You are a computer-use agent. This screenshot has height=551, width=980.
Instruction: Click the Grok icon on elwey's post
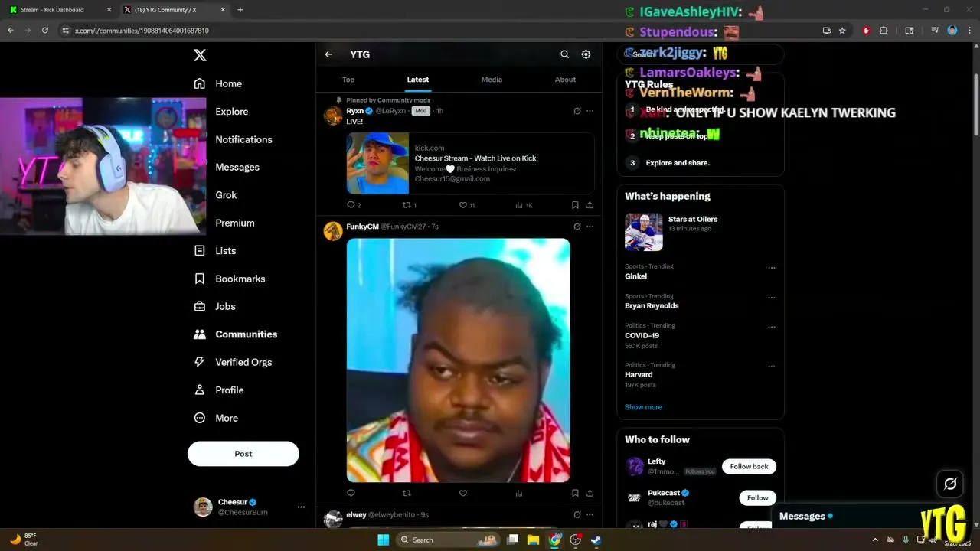pyautogui.click(x=577, y=514)
